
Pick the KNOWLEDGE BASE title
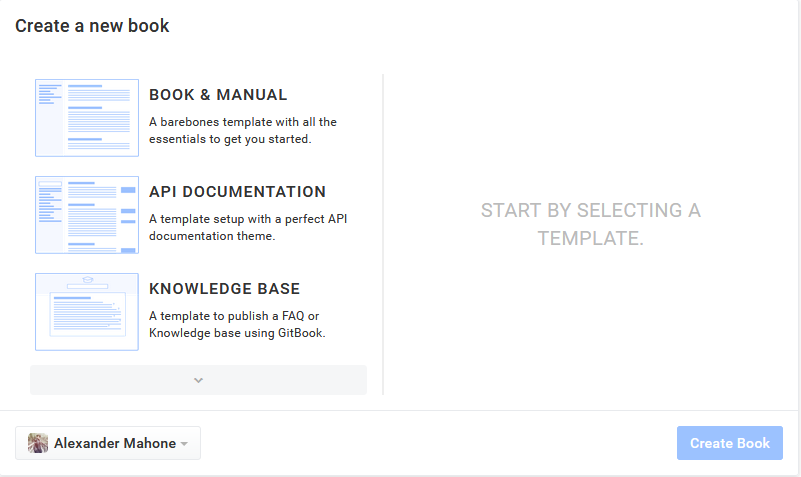[x=224, y=289]
